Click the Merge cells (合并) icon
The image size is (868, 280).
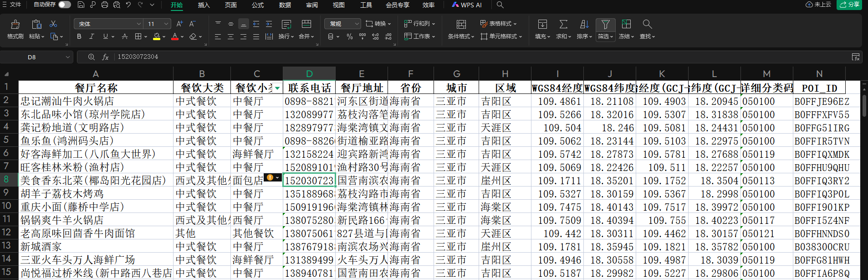coord(306,25)
